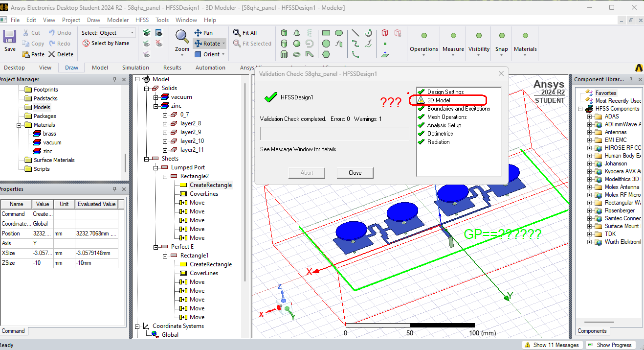644x350 pixels.
Task: Expand the ADAS component folder
Action: pyautogui.click(x=589, y=117)
